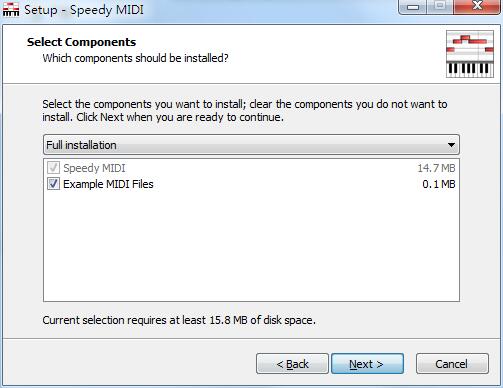Click the empty components list area

tap(251, 247)
